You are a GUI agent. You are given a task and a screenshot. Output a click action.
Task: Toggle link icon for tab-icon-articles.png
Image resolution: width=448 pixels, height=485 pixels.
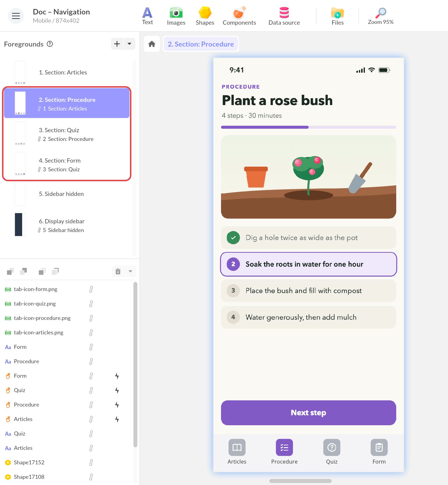tap(91, 333)
